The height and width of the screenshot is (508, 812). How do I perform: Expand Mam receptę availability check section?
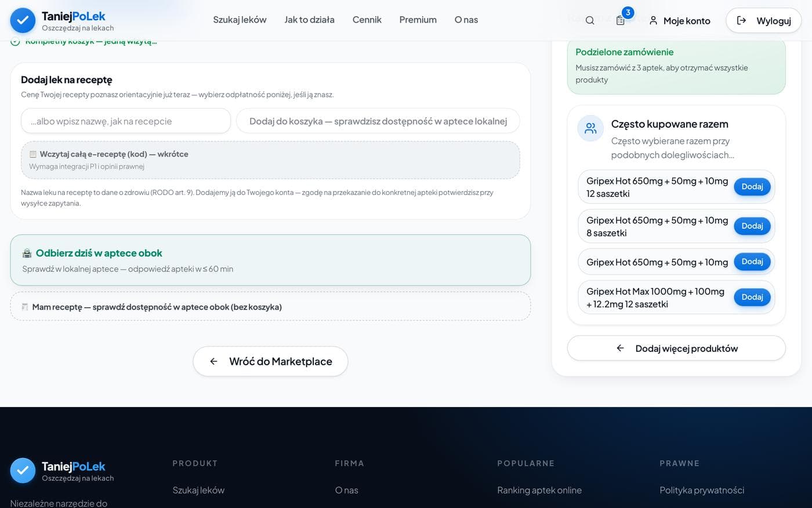click(x=270, y=307)
